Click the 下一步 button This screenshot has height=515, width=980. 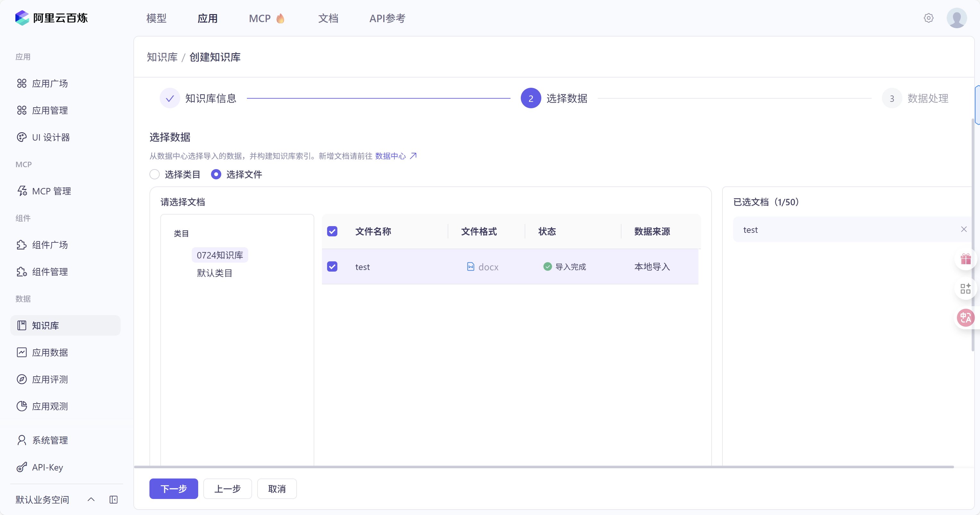coord(173,488)
